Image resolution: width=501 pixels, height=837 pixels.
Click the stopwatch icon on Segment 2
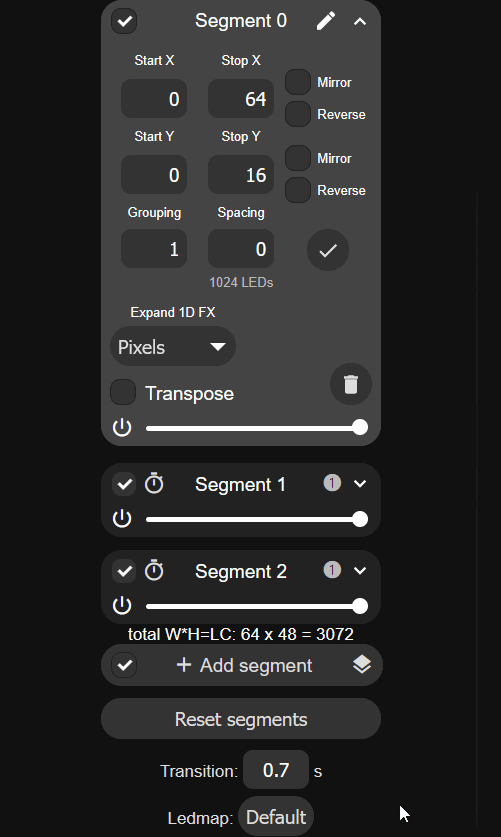154,570
